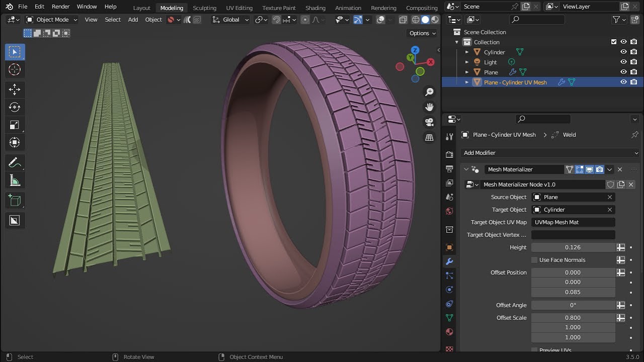Hide Light in viewport via eye
The image size is (644, 362).
pos(623,62)
